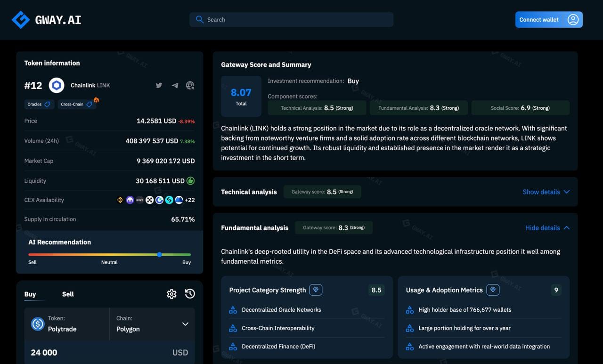Click the OKX exchange icon
Image resolution: width=603 pixels, height=364 pixels.
pyautogui.click(x=150, y=200)
